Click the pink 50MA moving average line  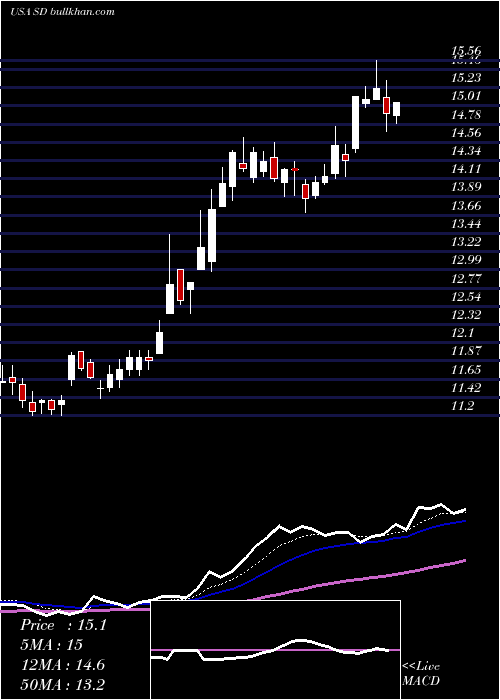(357, 579)
